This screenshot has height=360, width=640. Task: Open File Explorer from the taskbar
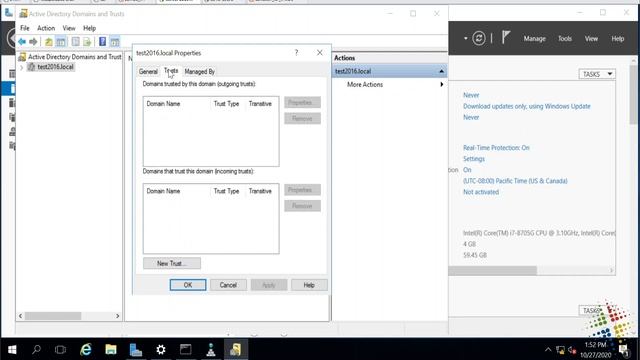coord(111,349)
